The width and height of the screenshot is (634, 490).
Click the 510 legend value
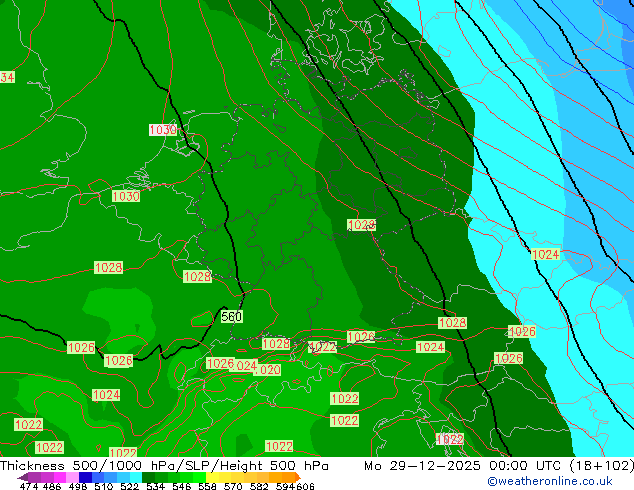pyautogui.click(x=104, y=486)
